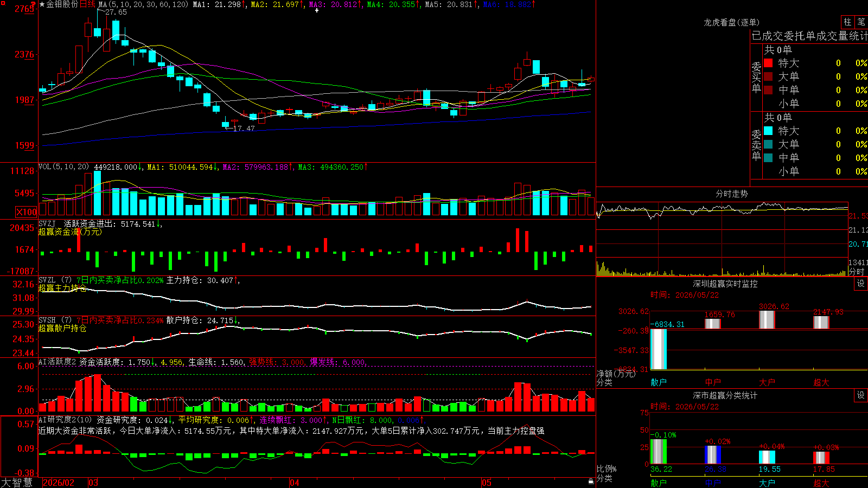Viewport: 868px width, 488px height.
Task: Click the 龙虎看盘(逐单) panel title
Action: (731, 22)
